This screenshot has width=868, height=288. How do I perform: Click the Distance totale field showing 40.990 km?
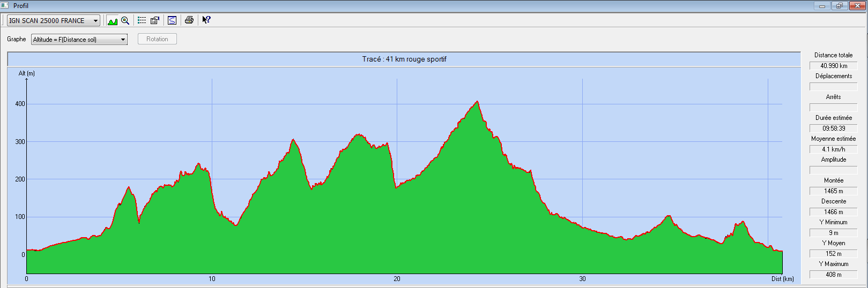tap(834, 66)
